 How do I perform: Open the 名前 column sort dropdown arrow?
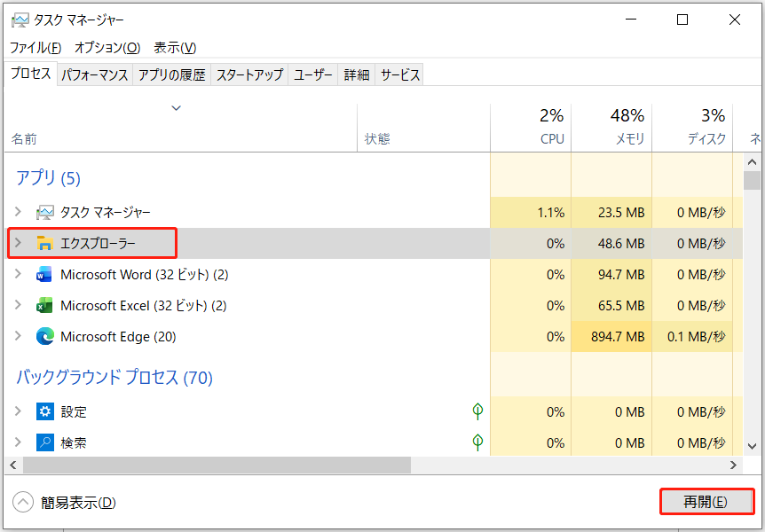(x=176, y=107)
